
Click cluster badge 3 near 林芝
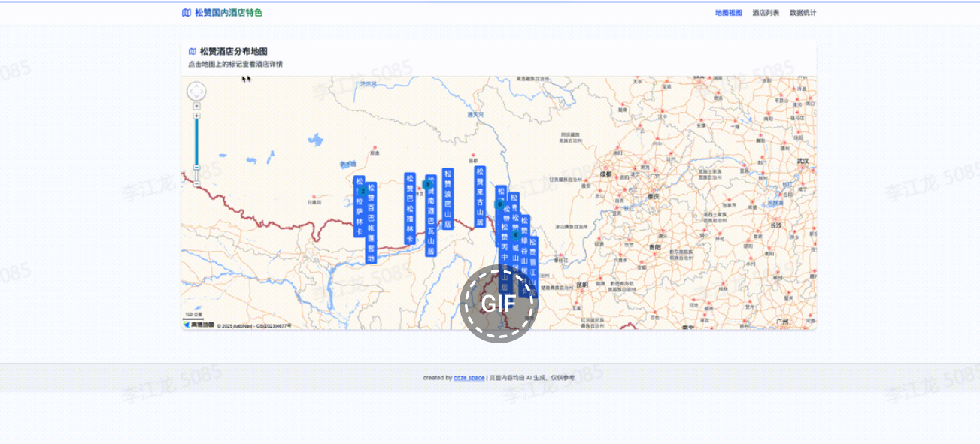pos(427,184)
